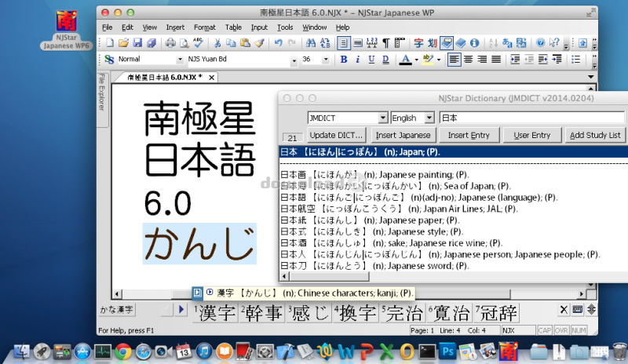Click the Cut scissors icon
Image resolution: width=628 pixels, height=364 pixels.
click(x=216, y=42)
